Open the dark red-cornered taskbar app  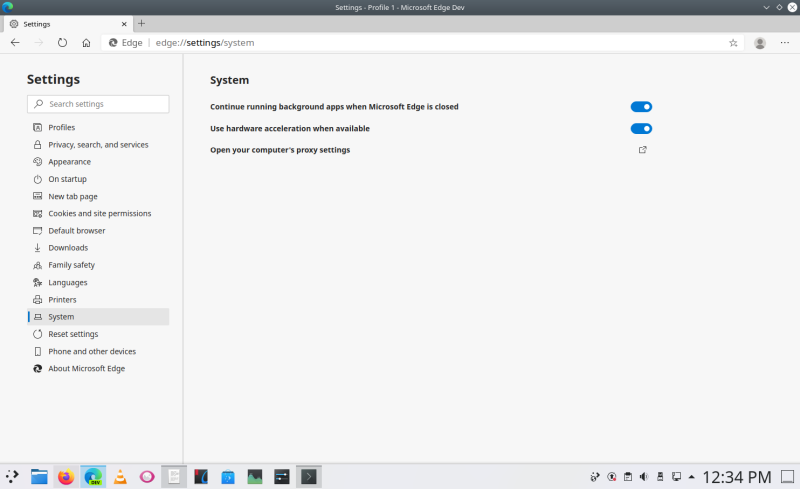[201, 477]
